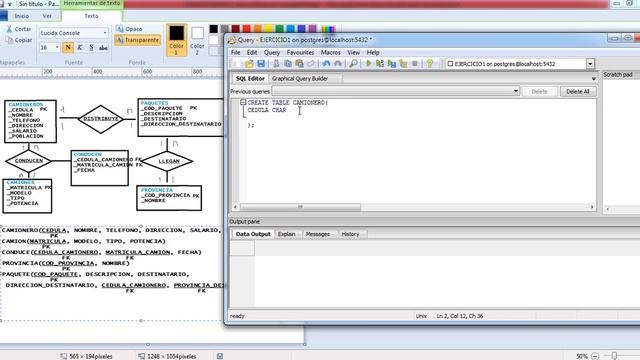Click the Paint zoom out minus button
Screen dimensions: 640x360
(595, 356)
